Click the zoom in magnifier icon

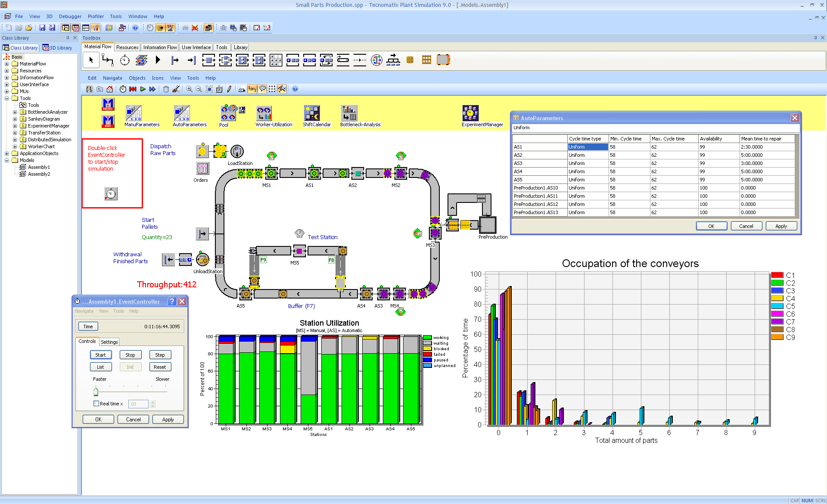point(189,89)
